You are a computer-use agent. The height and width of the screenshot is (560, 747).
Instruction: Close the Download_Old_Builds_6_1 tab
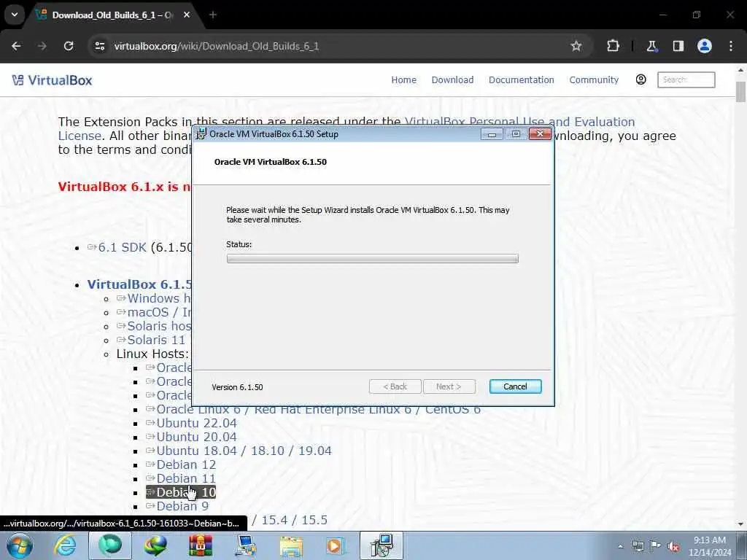[x=187, y=15]
